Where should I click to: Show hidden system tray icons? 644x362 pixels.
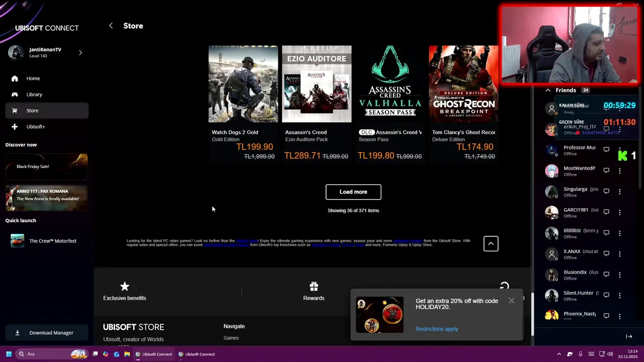point(559,354)
